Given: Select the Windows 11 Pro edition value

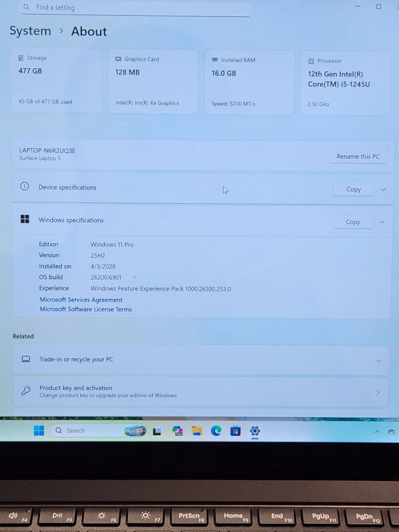Looking at the screenshot, I should point(112,244).
